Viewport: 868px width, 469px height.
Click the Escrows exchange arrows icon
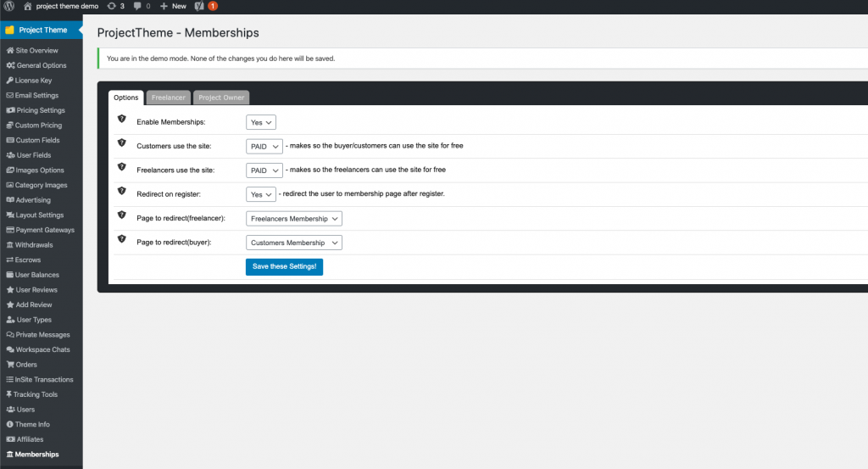point(9,260)
